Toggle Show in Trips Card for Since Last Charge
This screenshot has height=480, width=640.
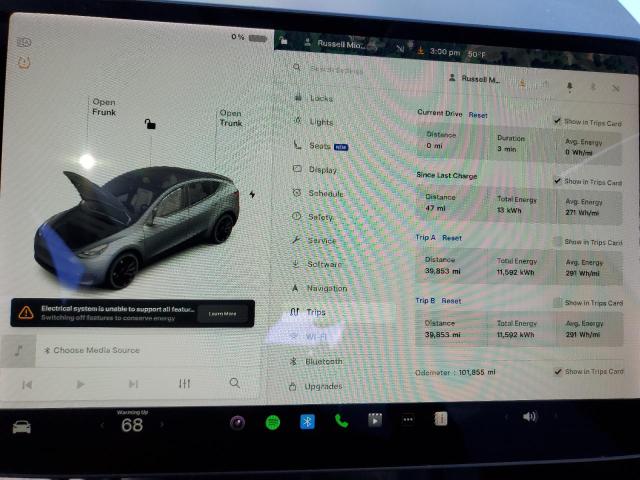coord(558,180)
